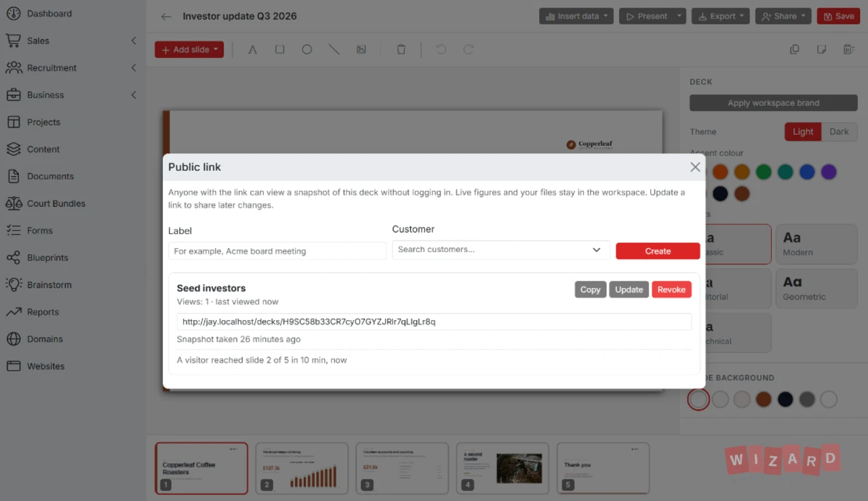Open the Add slide dropdown
Image resolution: width=868 pixels, height=501 pixels.
click(x=189, y=49)
